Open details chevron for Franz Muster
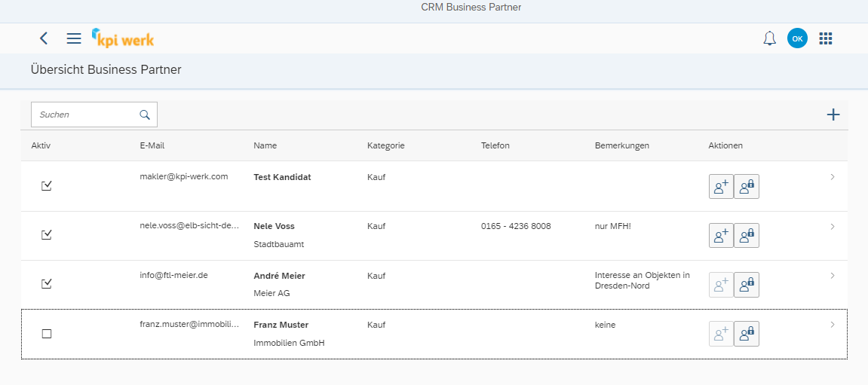This screenshot has width=868, height=385. click(832, 325)
